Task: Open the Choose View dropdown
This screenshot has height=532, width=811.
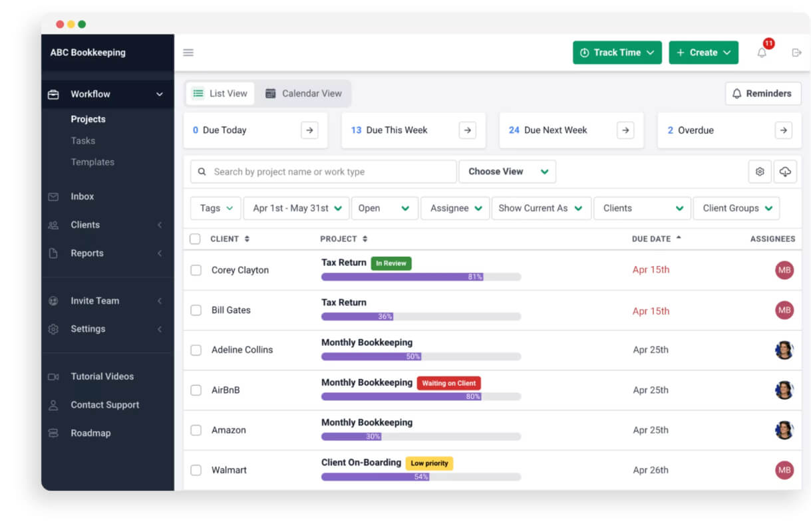Action: [x=508, y=172]
